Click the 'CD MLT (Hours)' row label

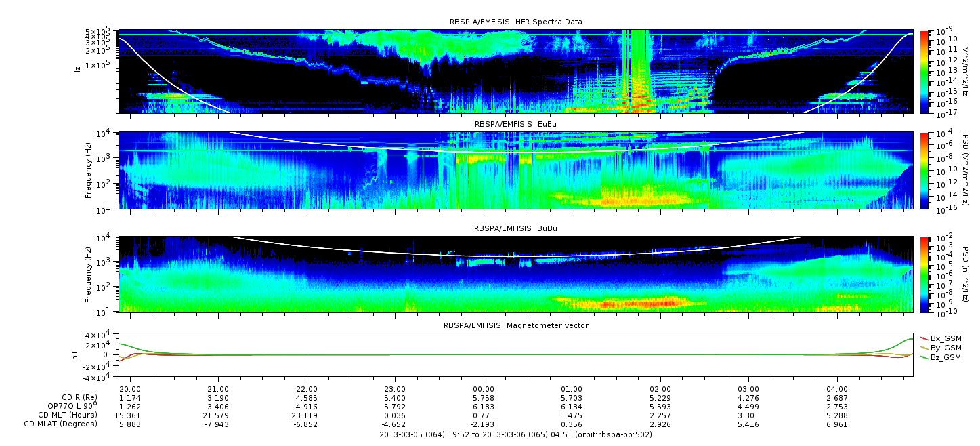pyautogui.click(x=68, y=415)
